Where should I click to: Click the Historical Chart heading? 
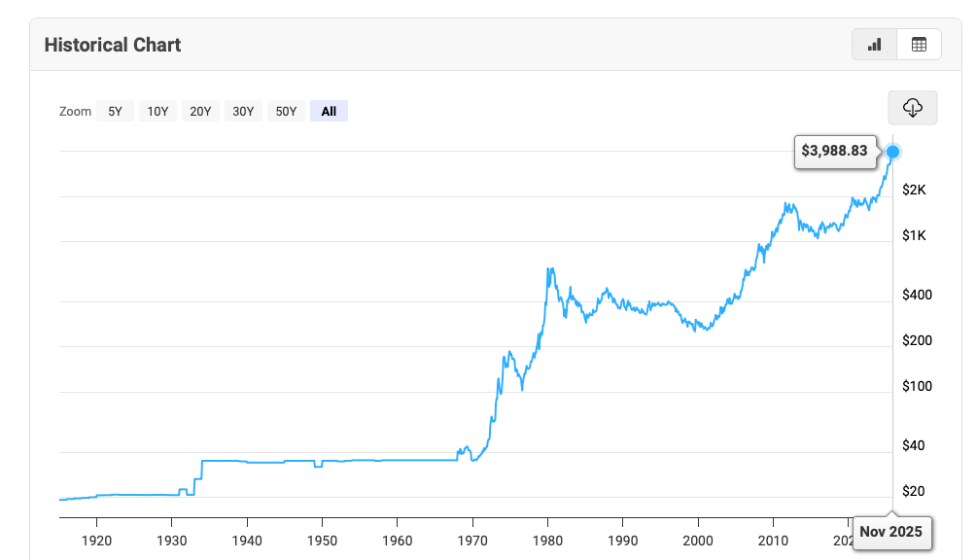113,45
